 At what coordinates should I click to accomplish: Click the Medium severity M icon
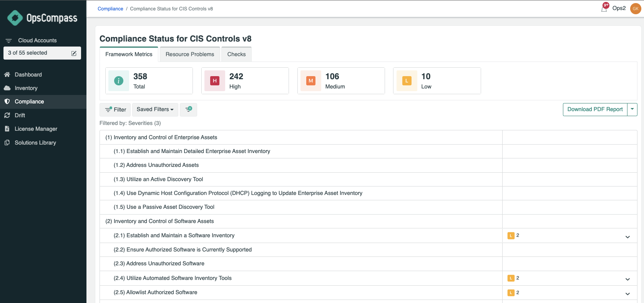click(311, 81)
